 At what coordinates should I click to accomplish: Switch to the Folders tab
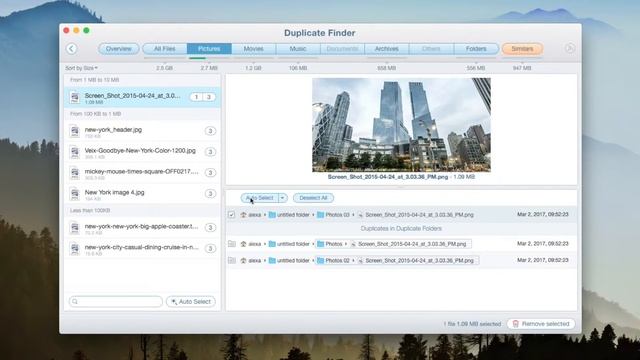coord(476,49)
